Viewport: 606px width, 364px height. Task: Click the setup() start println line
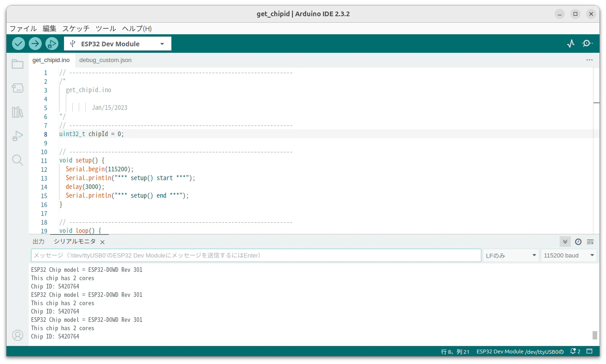tap(131, 178)
